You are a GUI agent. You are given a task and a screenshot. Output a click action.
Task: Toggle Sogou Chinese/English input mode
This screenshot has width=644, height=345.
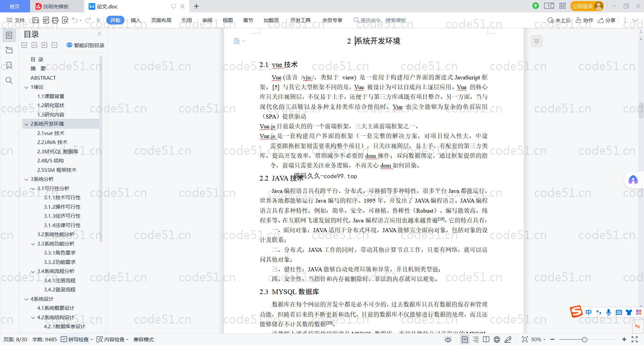coord(589,312)
